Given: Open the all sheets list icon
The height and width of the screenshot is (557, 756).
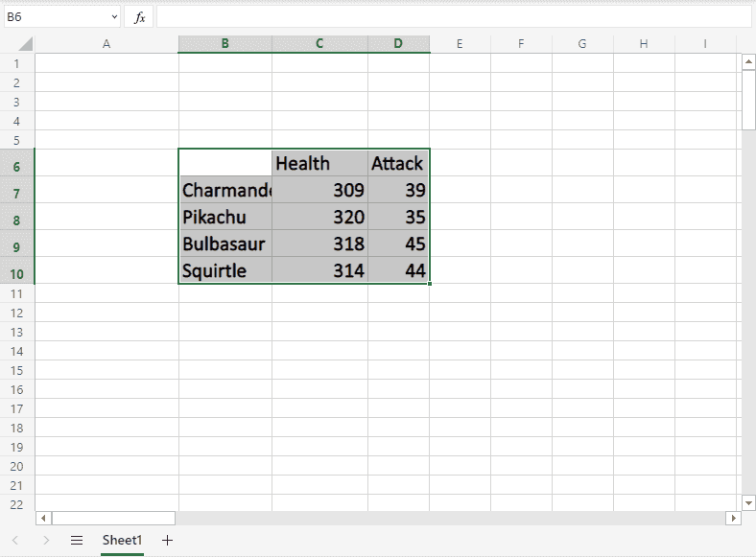Looking at the screenshot, I should click(77, 541).
